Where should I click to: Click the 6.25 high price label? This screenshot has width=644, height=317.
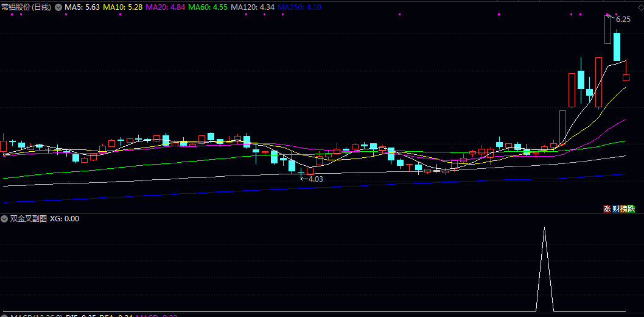click(x=623, y=20)
